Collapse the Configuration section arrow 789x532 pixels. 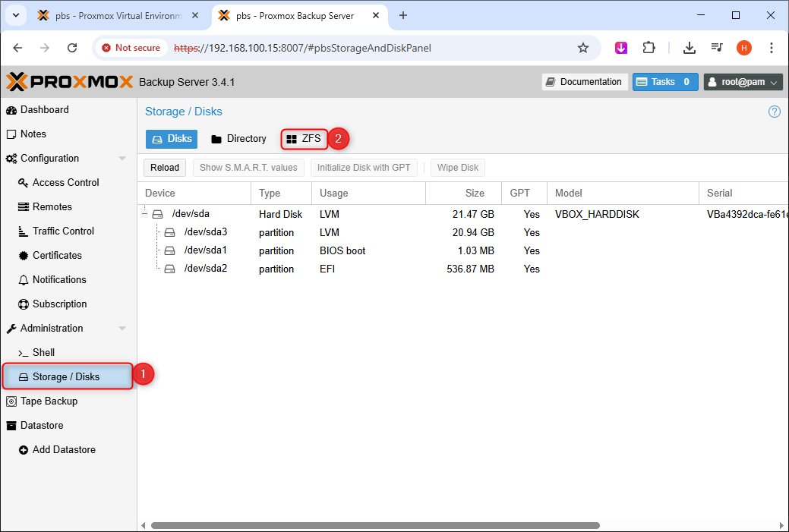point(122,159)
